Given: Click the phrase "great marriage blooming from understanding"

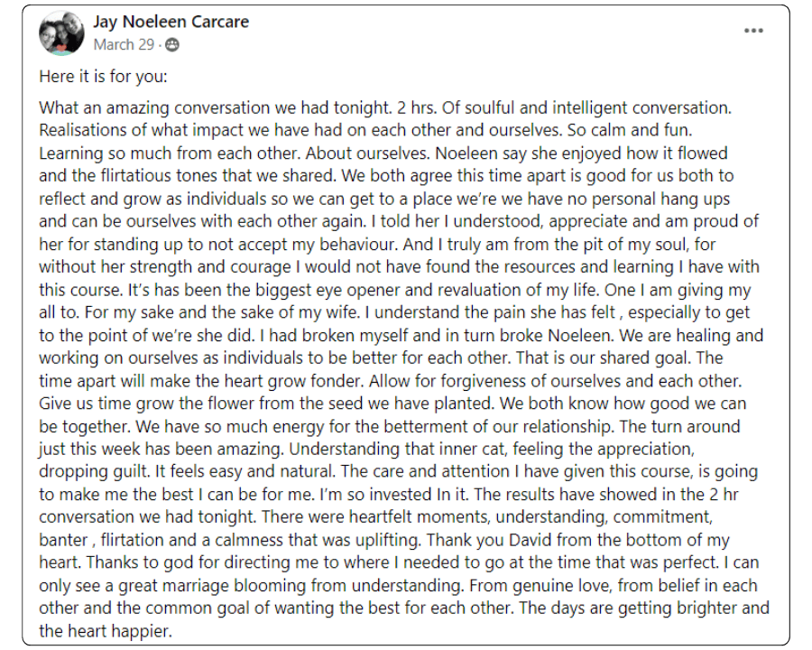Looking at the screenshot, I should click(x=291, y=585).
